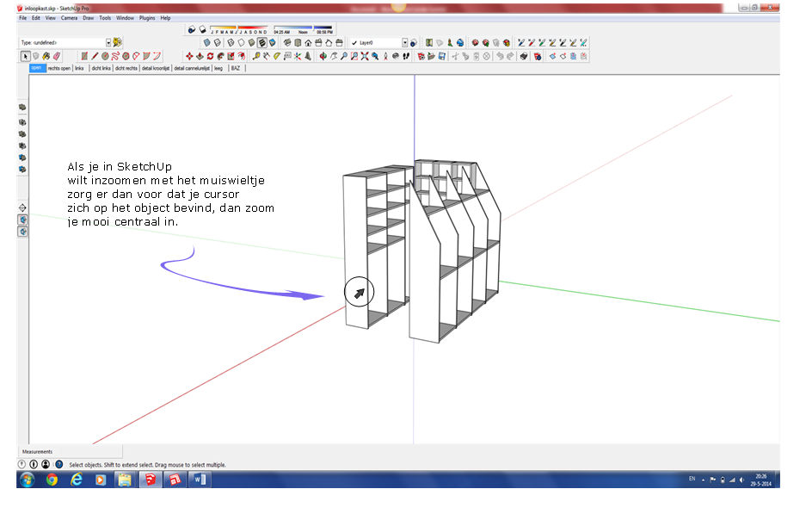Click the Zoom Extents tool
This screenshot has width=812, height=520.
[x=365, y=56]
